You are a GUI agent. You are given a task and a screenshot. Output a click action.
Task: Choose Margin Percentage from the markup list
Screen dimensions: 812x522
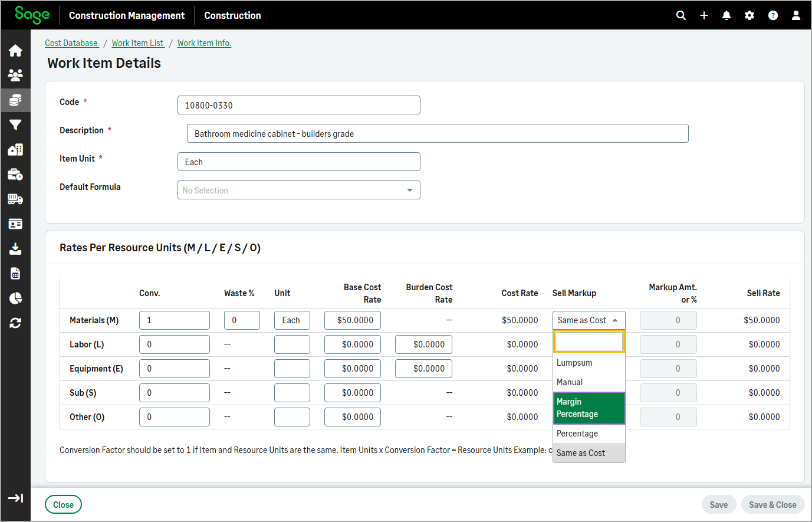click(x=589, y=408)
